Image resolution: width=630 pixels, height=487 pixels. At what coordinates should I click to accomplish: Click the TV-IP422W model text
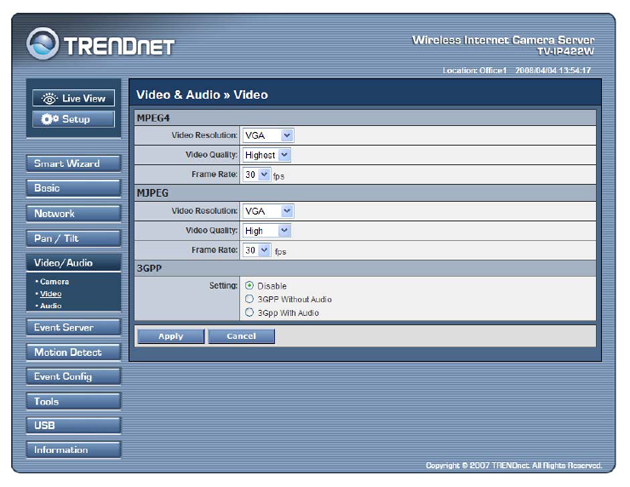point(566,51)
